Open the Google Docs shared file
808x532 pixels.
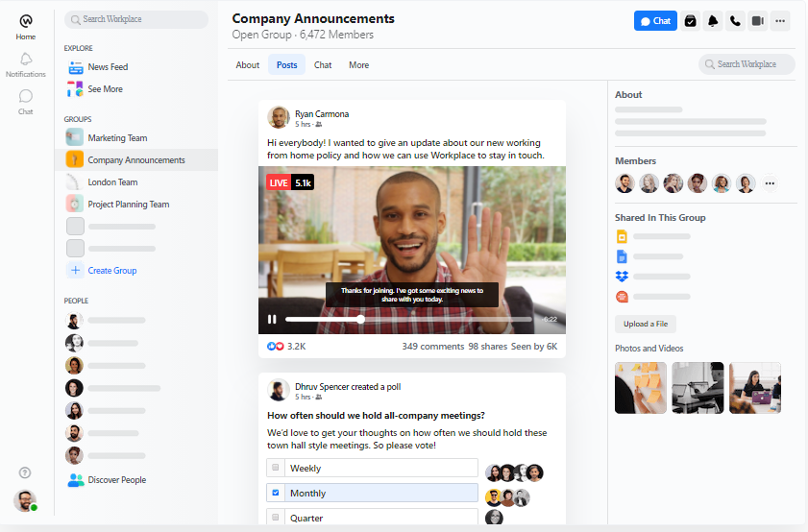click(622, 256)
